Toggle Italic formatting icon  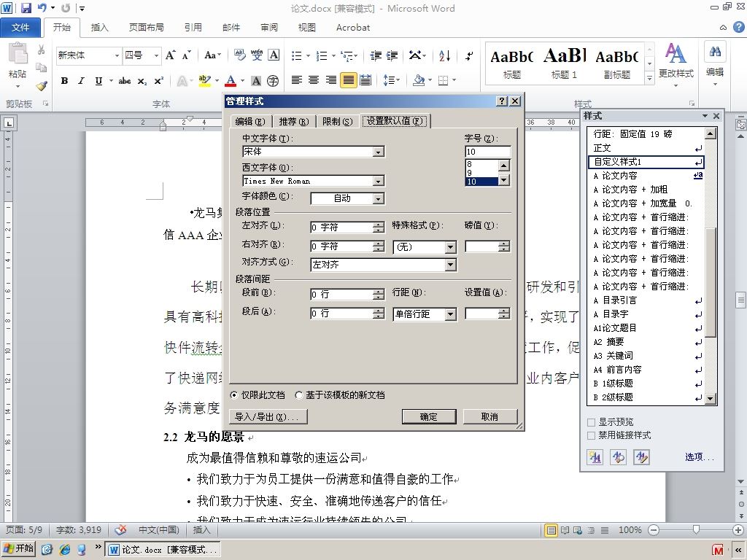pos(81,81)
